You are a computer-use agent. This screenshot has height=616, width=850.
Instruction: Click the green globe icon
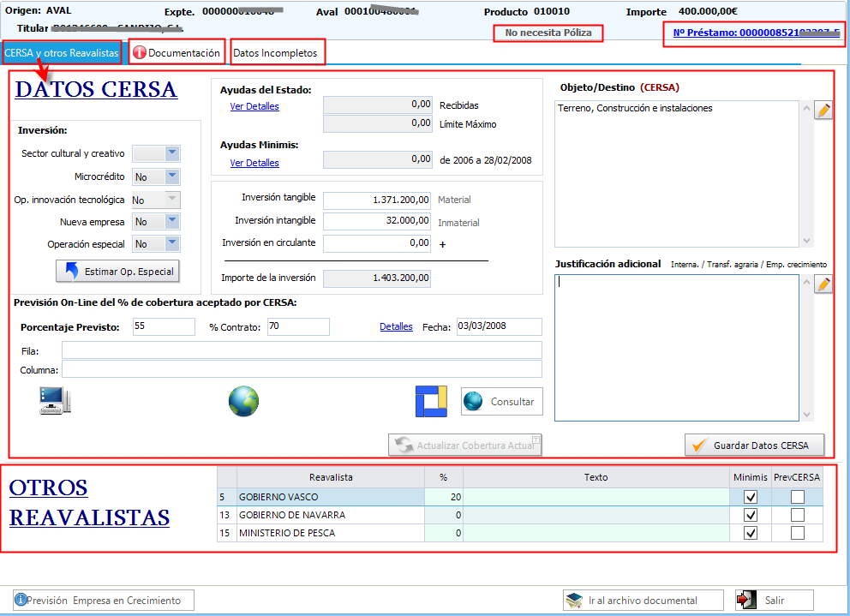tap(243, 401)
